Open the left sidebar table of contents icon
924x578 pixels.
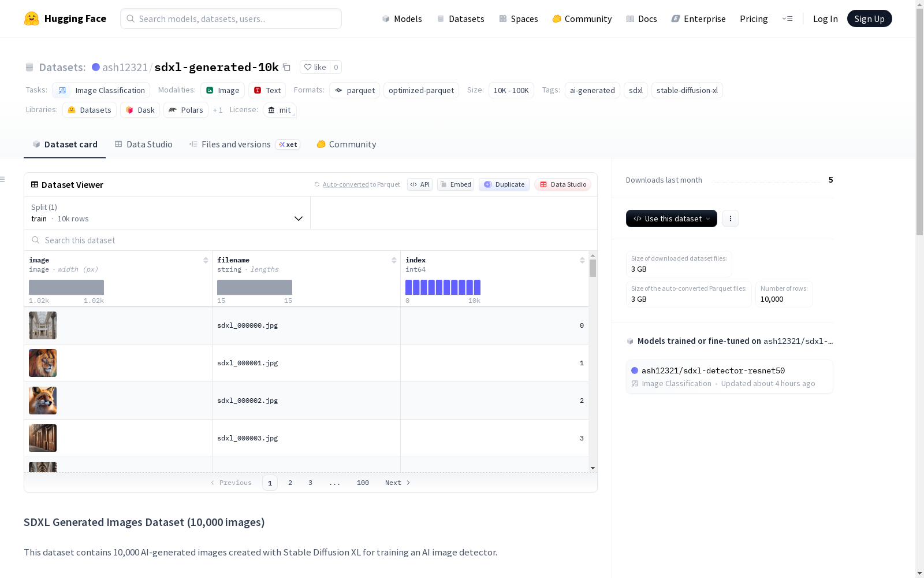coord(3,179)
